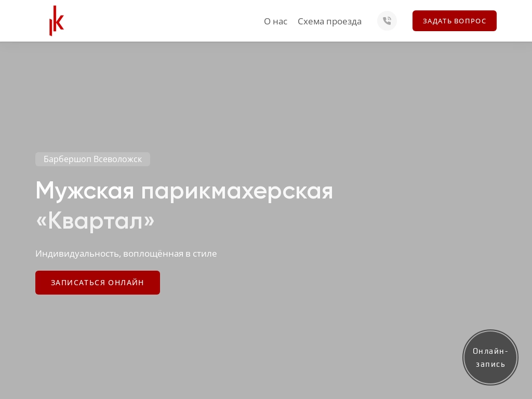
Task: Select the white header bar navigation area
Action: point(156,21)
